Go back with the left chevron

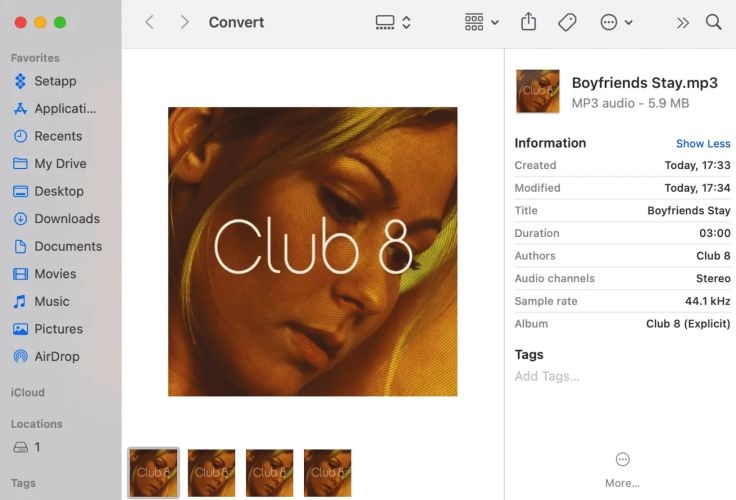pos(150,22)
